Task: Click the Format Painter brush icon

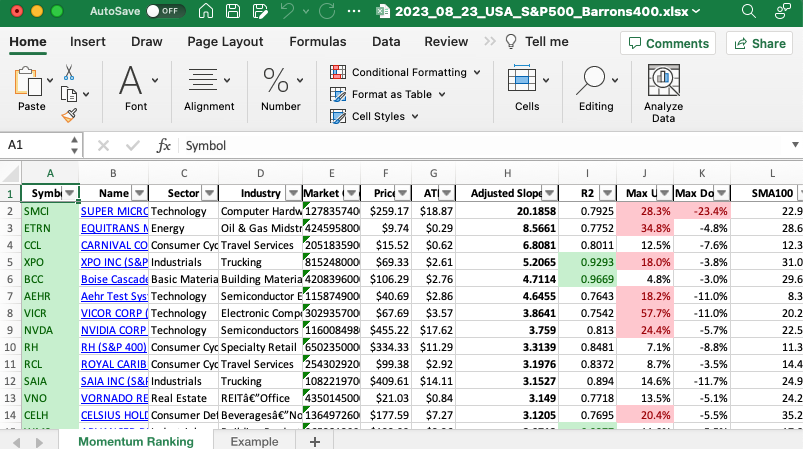Action: (x=69, y=115)
